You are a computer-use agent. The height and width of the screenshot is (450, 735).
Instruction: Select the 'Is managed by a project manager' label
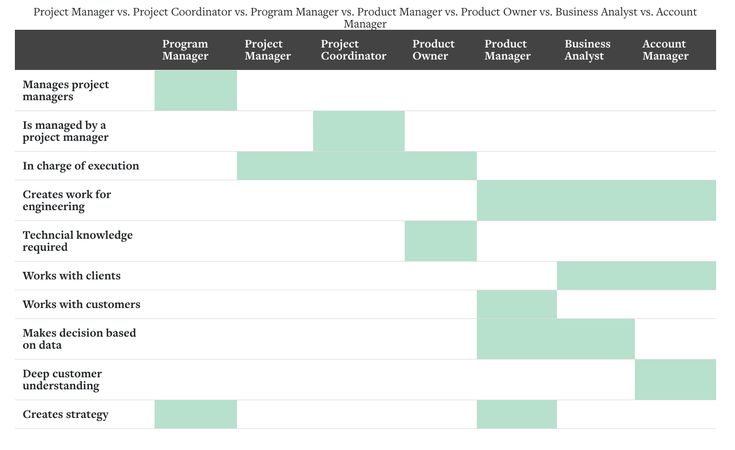tap(65, 131)
